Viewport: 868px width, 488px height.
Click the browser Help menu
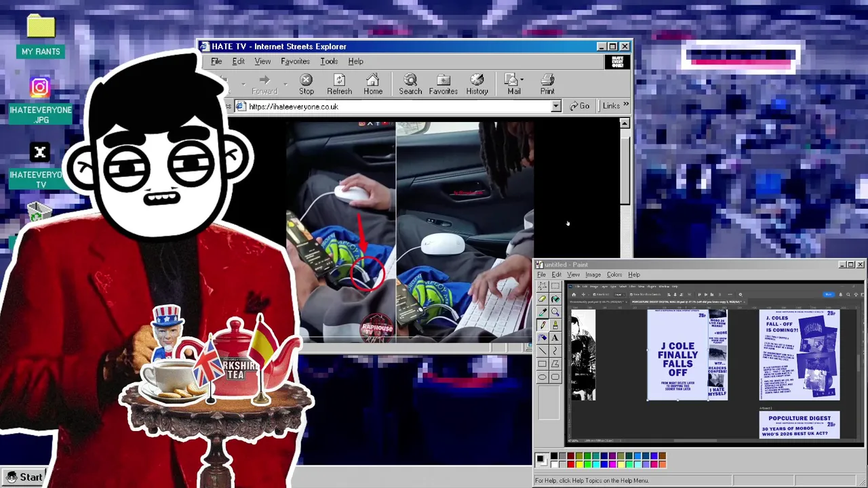pyautogui.click(x=355, y=61)
